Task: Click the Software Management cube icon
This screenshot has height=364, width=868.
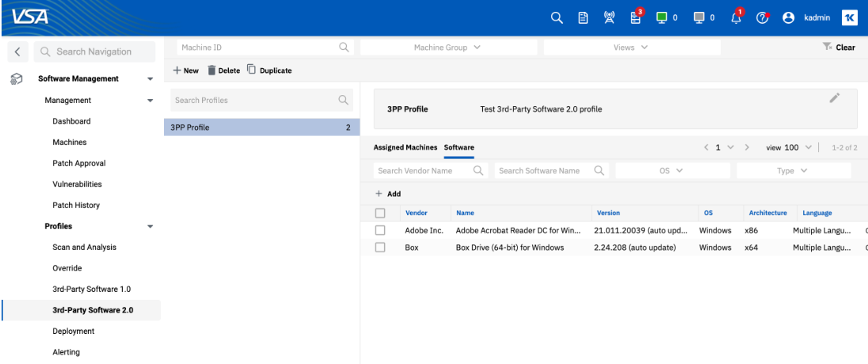Action: coord(17,79)
